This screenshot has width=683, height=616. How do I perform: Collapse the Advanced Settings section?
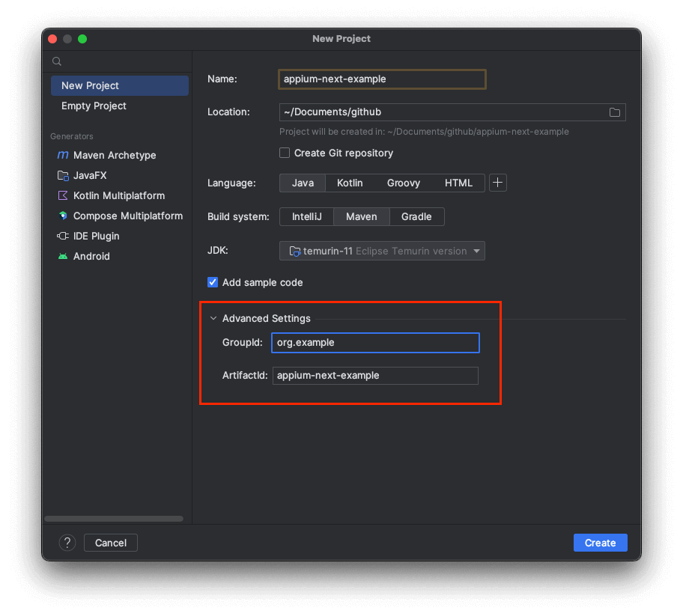pyautogui.click(x=213, y=318)
